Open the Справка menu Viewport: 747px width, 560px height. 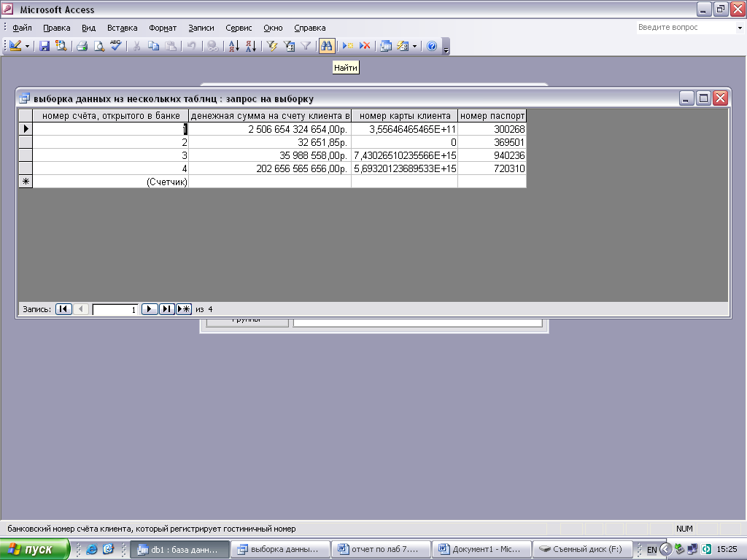(309, 28)
